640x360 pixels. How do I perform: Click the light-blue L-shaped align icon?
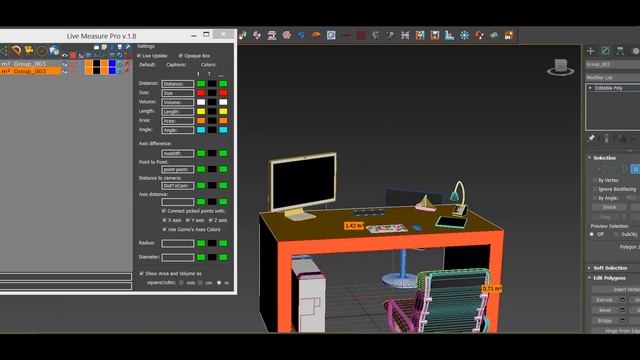[449, 36]
